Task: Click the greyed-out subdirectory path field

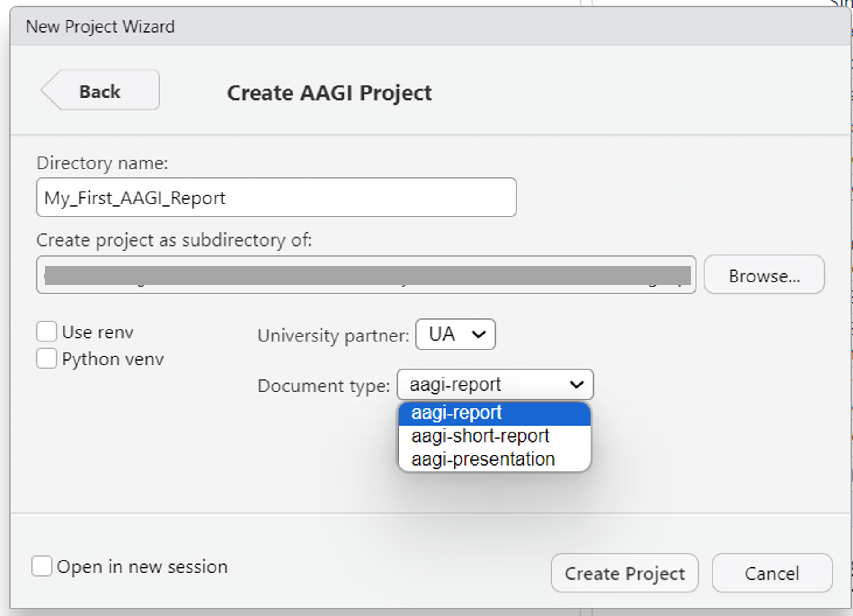Action: [366, 275]
